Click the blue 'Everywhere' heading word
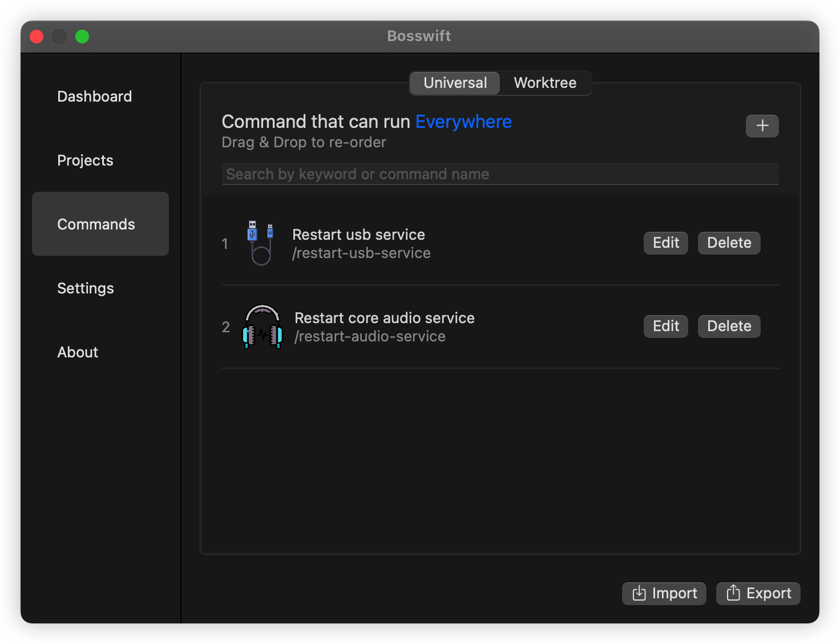Screen dimensions: 840x644 (x=463, y=122)
